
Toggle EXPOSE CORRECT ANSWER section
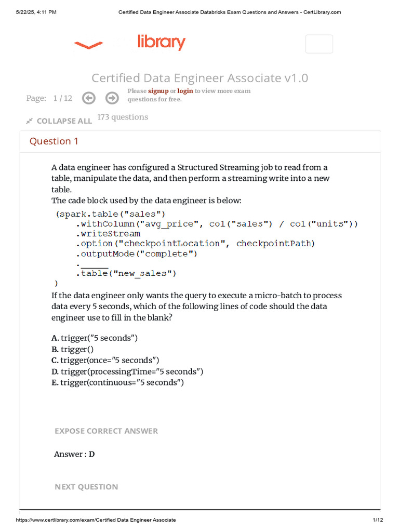click(x=106, y=431)
